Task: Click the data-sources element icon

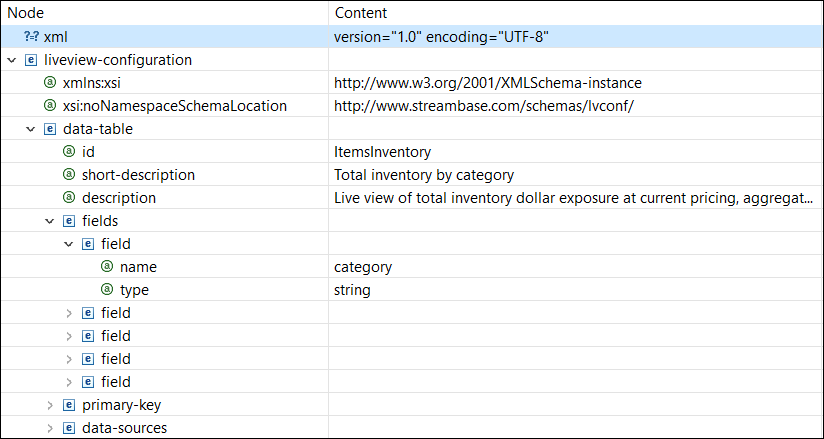Action: tap(69, 428)
